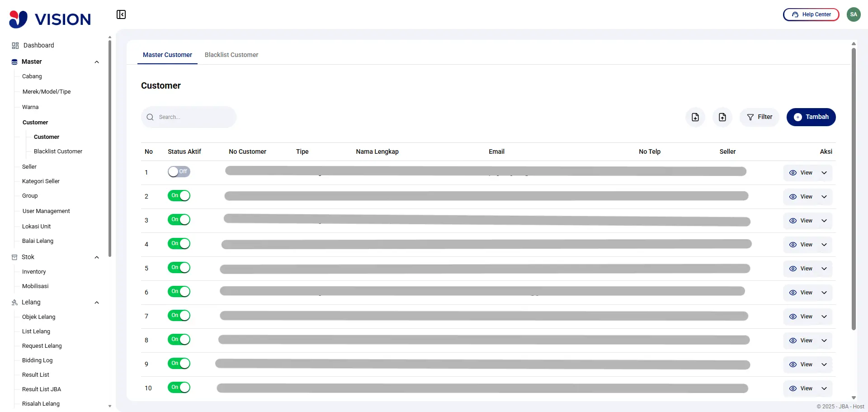Switch to the Blacklist Customer tab
The image size is (868, 412).
tap(231, 55)
